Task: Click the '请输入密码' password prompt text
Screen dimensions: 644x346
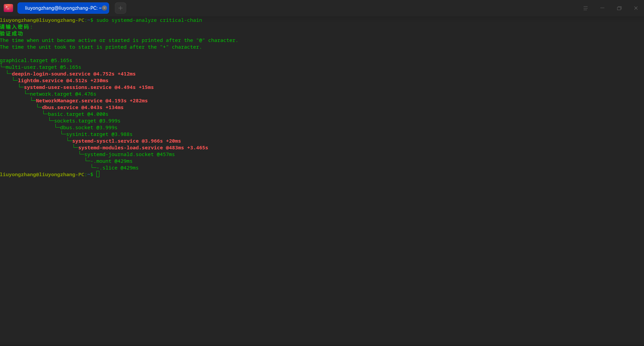Action: pyautogui.click(x=15, y=27)
